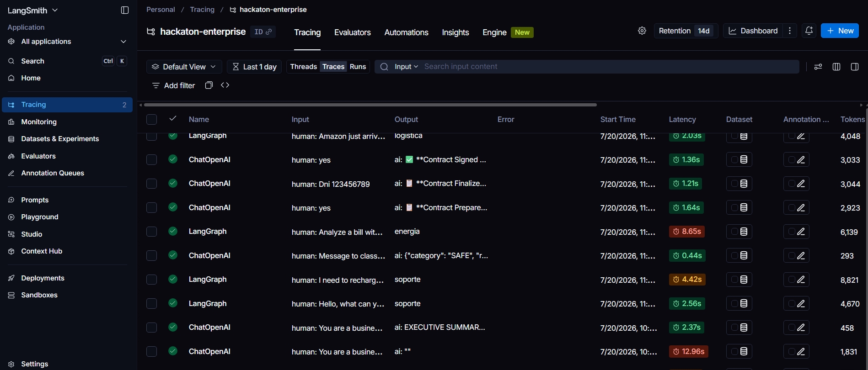Open Monitoring in the sidebar

(x=39, y=122)
